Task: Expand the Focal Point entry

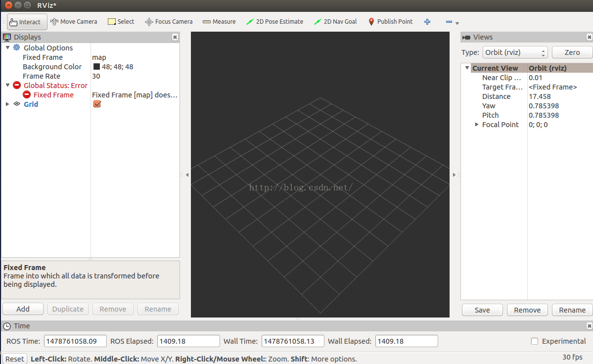Action: click(476, 125)
